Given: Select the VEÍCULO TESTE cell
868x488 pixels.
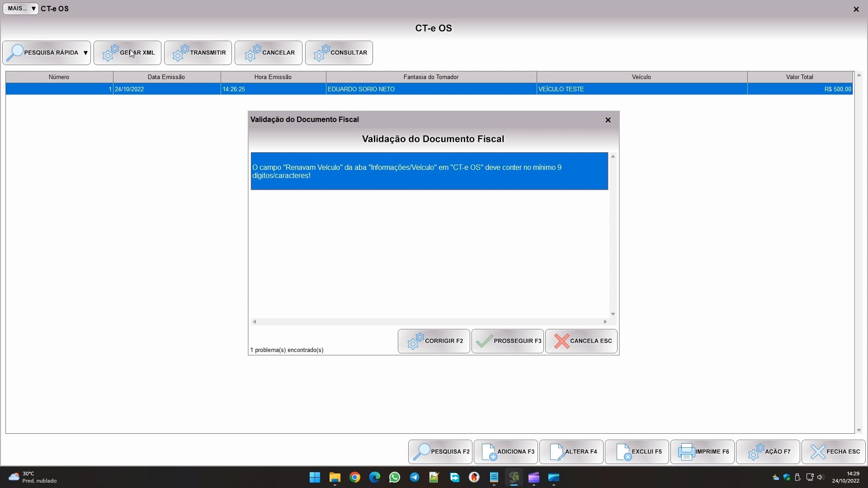Looking at the screenshot, I should [x=642, y=89].
